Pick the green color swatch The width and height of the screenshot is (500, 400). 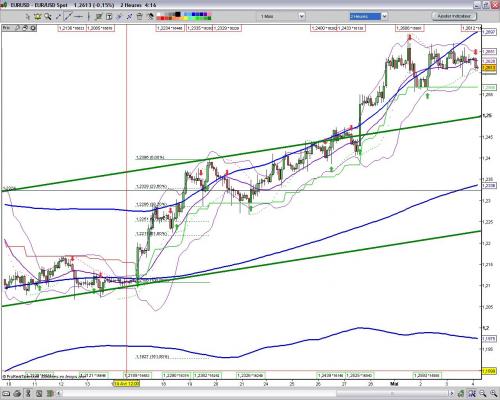pos(197,18)
